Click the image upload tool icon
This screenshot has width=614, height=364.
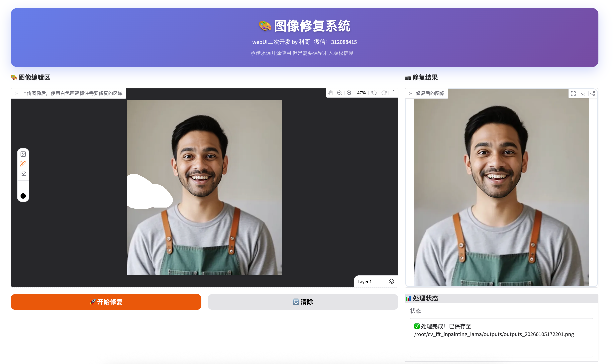click(23, 154)
